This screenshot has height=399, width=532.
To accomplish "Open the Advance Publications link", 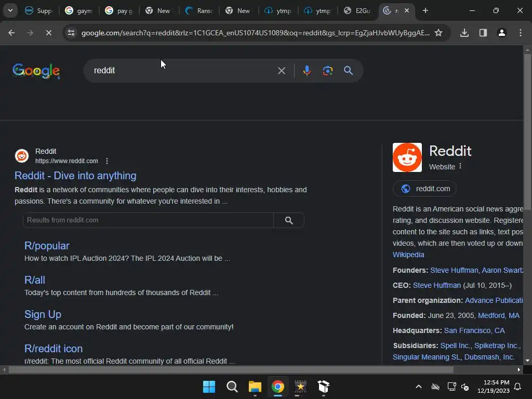I will (x=494, y=300).
